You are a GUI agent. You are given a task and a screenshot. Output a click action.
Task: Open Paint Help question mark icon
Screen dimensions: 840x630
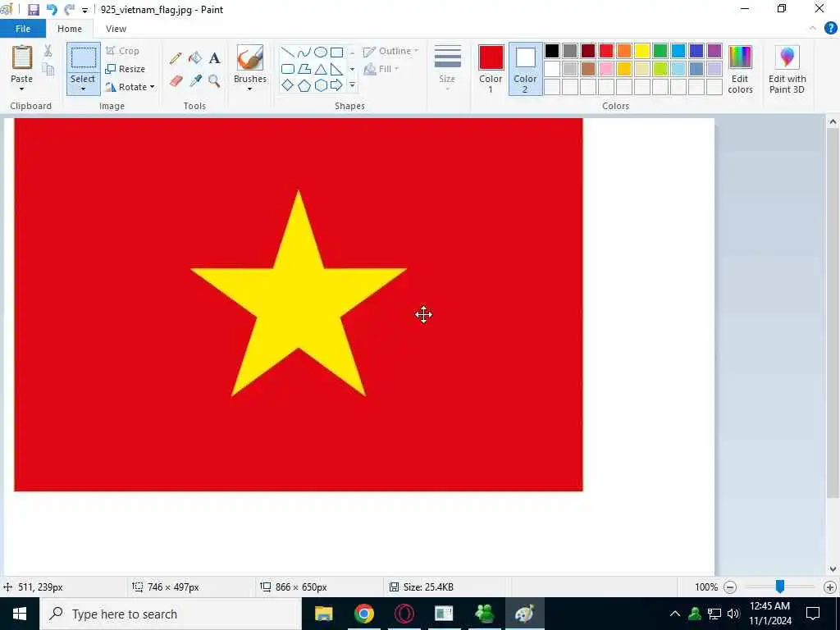(830, 29)
